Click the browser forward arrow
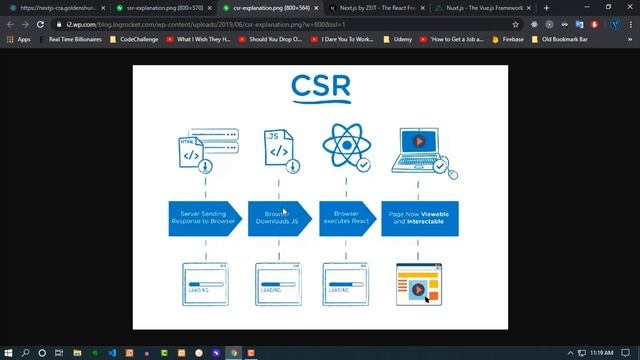This screenshot has height=360, width=640. [25, 24]
